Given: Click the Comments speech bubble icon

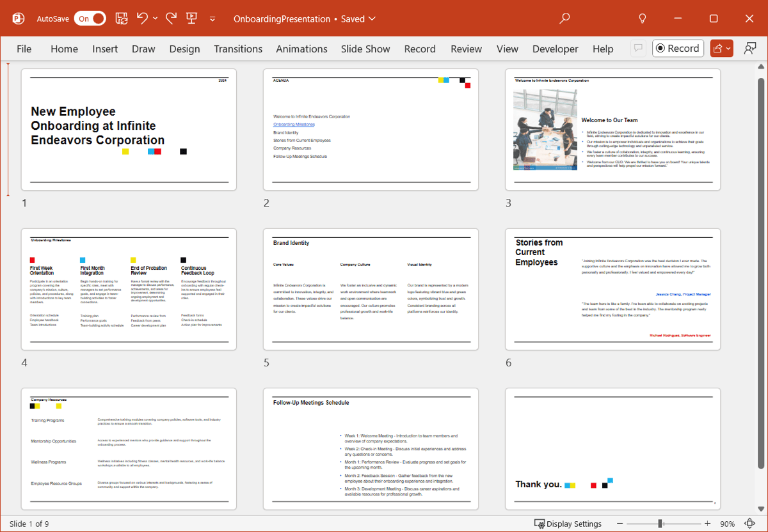Looking at the screenshot, I should click(637, 48).
